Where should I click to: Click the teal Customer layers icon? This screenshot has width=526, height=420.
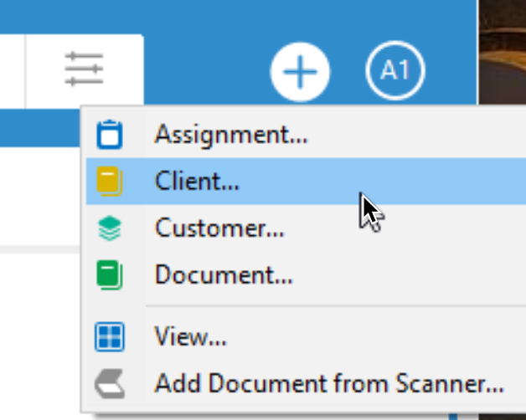click(x=110, y=228)
